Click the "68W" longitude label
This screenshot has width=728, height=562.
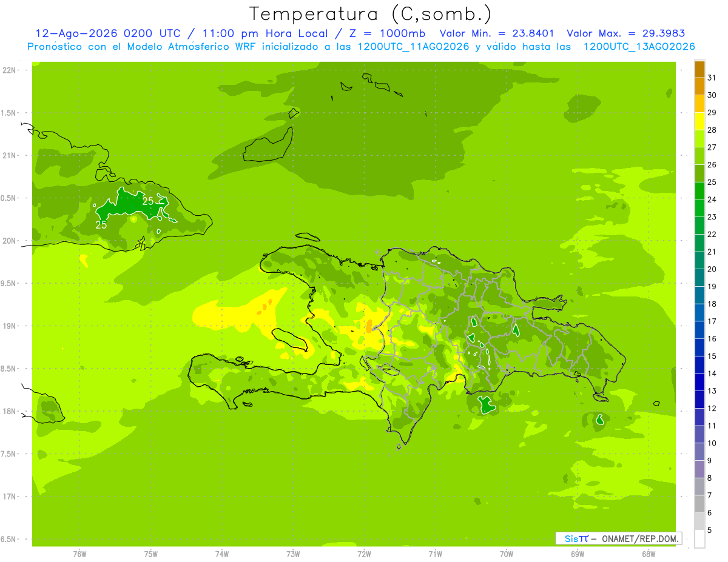click(649, 554)
